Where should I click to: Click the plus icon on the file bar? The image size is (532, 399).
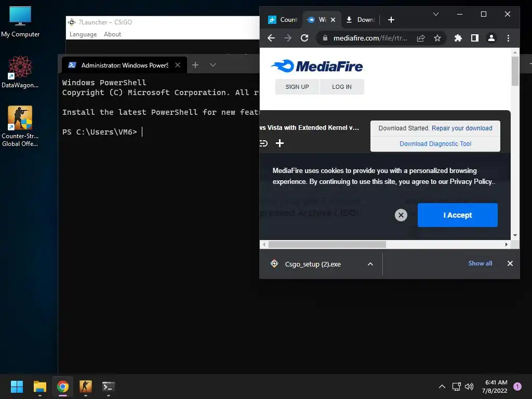tap(280, 143)
